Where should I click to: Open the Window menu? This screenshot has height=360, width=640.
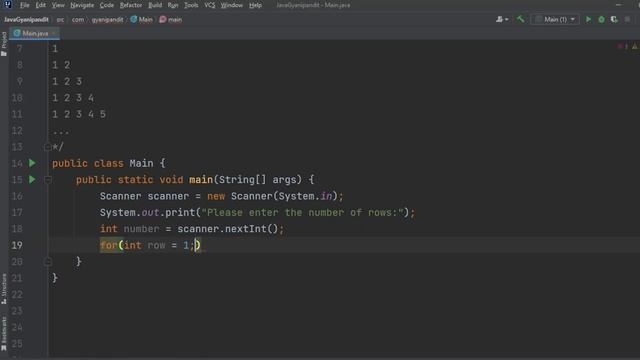[231, 5]
